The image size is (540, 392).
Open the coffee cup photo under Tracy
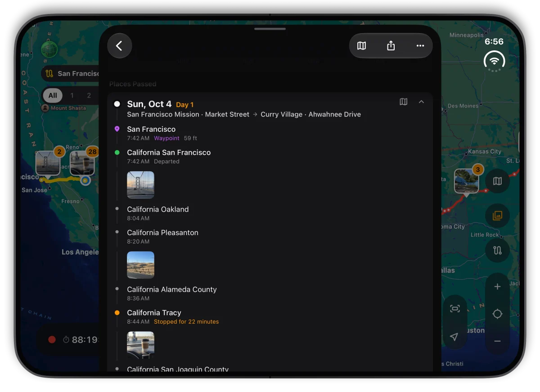(x=140, y=345)
